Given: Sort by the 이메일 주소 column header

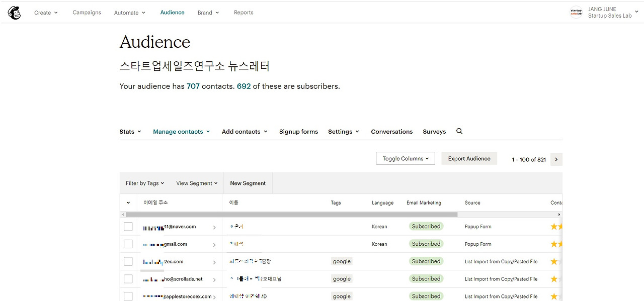Looking at the screenshot, I should click(155, 203).
